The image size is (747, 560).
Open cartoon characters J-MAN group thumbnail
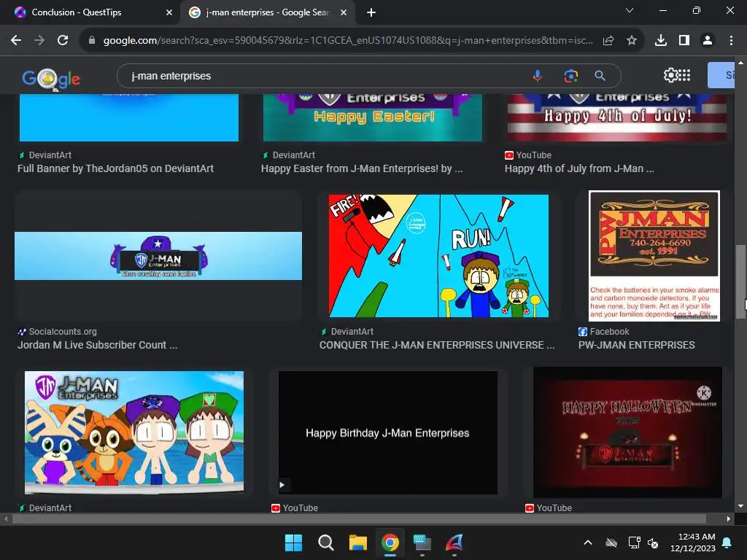(x=134, y=432)
